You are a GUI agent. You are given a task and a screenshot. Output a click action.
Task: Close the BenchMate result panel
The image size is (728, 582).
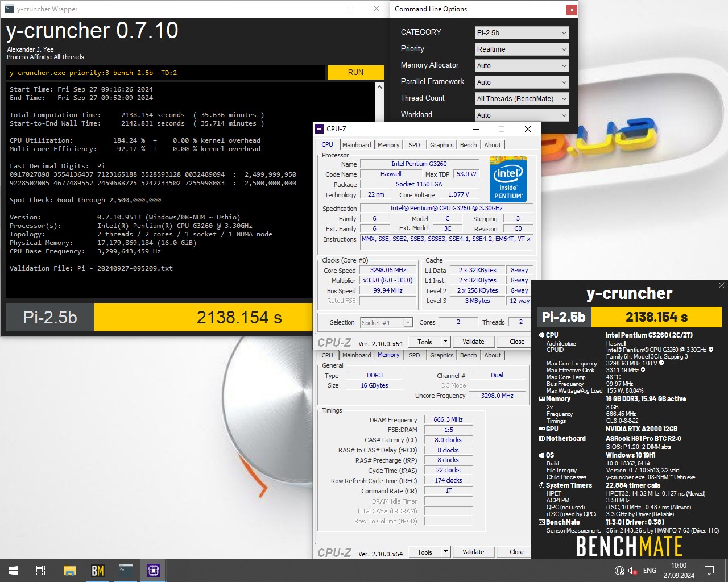click(x=722, y=285)
